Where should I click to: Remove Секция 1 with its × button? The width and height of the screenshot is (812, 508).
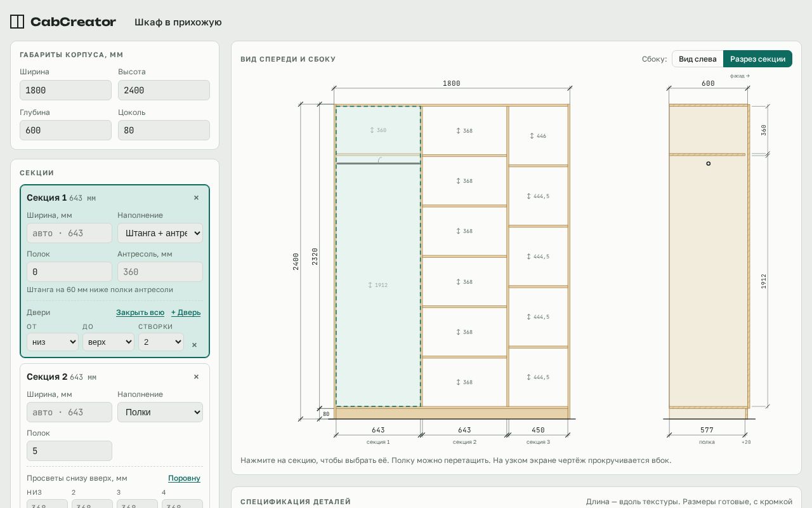click(196, 197)
